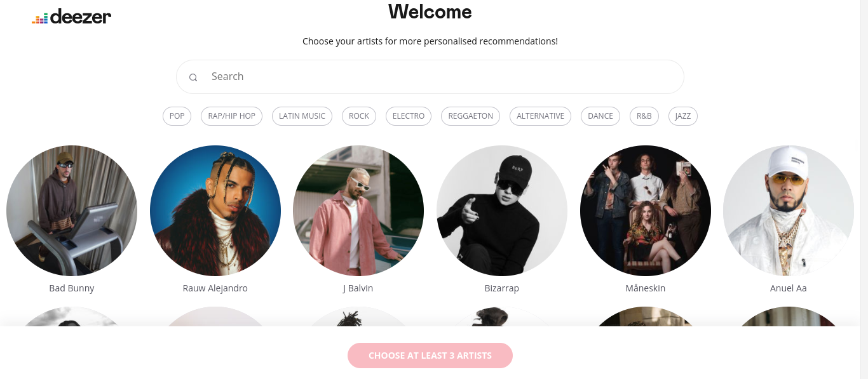
Task: Toggle the LATIN MUSIC genre filter
Action: pyautogui.click(x=302, y=116)
